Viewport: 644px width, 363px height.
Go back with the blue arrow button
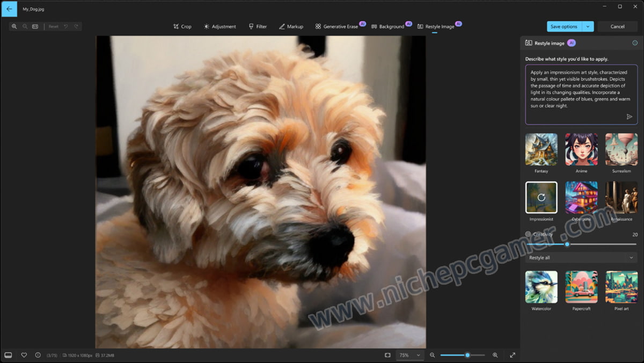[9, 9]
